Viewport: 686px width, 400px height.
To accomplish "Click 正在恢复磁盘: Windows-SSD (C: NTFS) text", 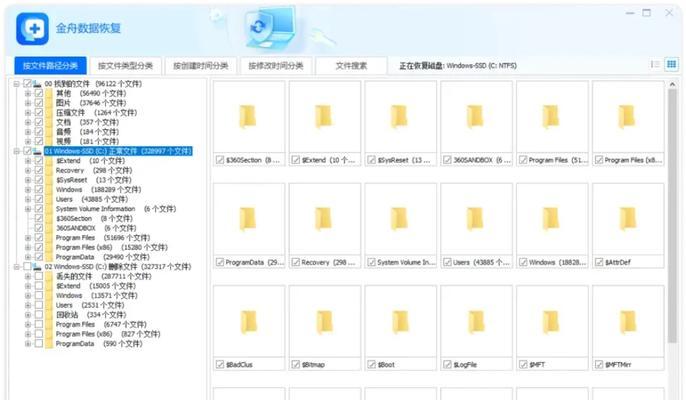I will [458, 66].
